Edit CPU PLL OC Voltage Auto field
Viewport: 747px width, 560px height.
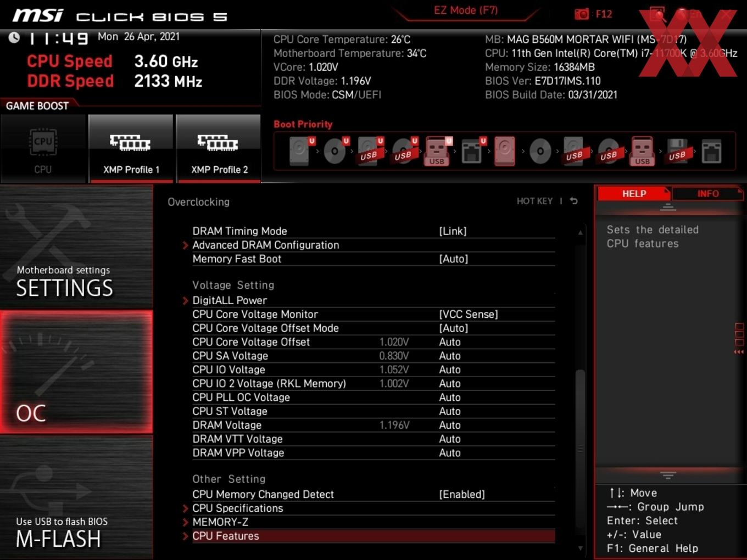coord(450,397)
